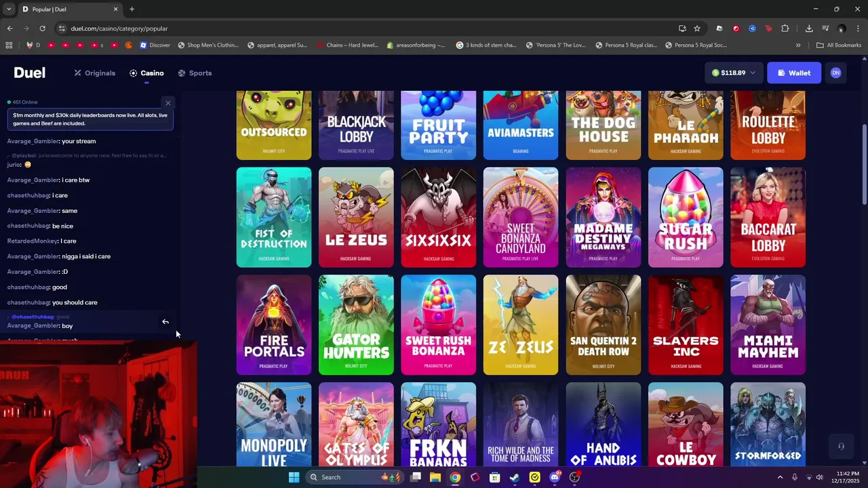Open the tab search dropdown
868x488 pixels.
[8, 9]
